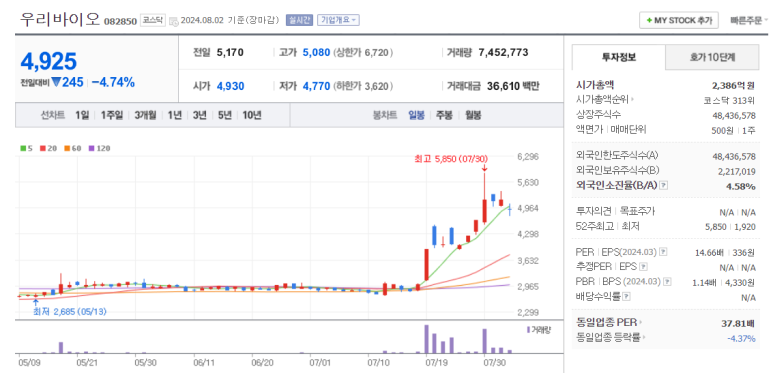Click the 07/19 date label on chart axis

click(436, 362)
